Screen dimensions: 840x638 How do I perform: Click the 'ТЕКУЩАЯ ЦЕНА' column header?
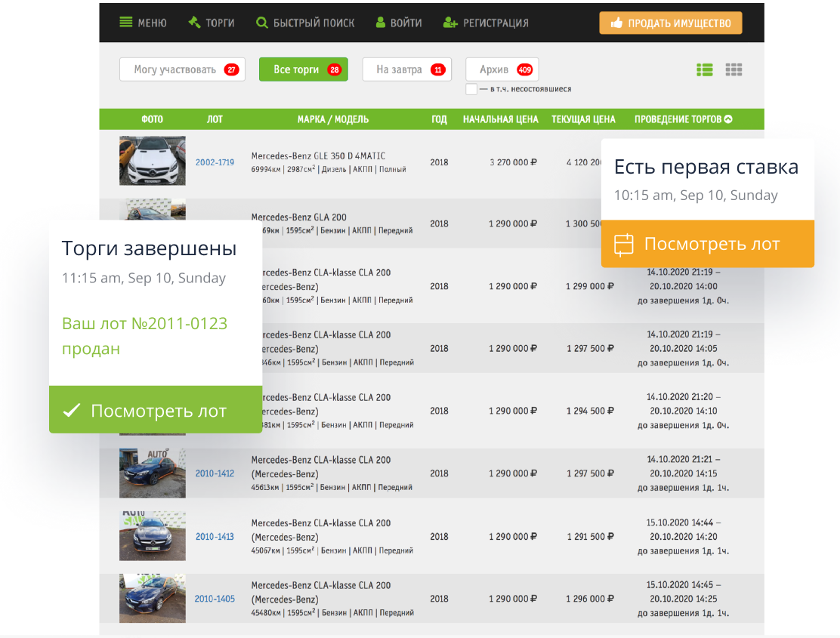pyautogui.click(x=583, y=119)
